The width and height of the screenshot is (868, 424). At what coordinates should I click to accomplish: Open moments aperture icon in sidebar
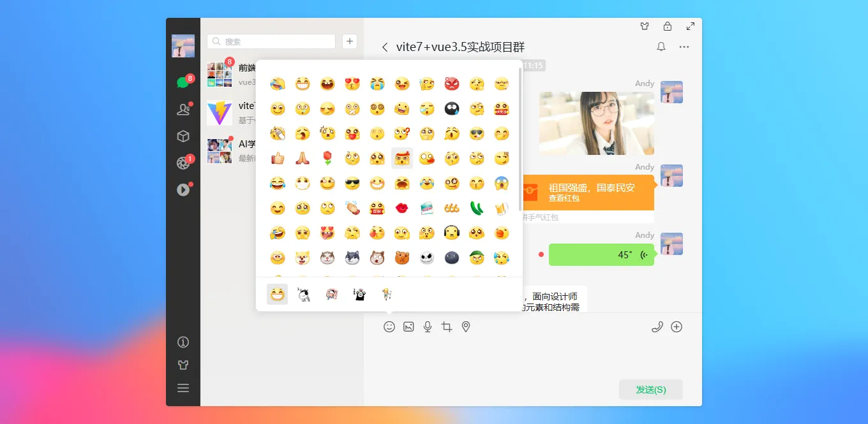(183, 163)
